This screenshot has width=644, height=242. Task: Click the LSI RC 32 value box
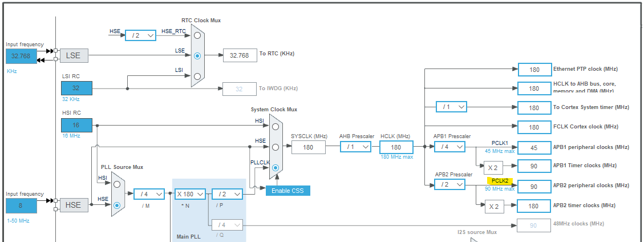point(76,88)
